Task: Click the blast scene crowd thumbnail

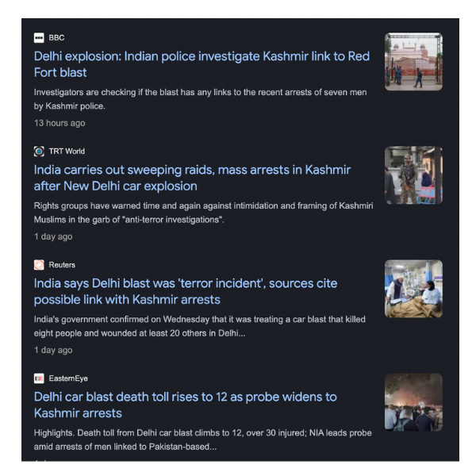Action: coord(413,402)
